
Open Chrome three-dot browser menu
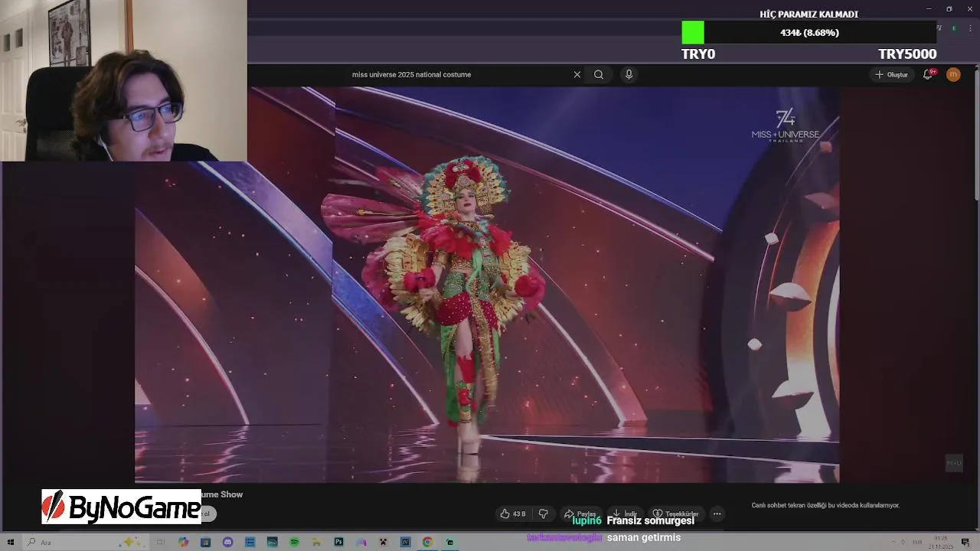970,28
